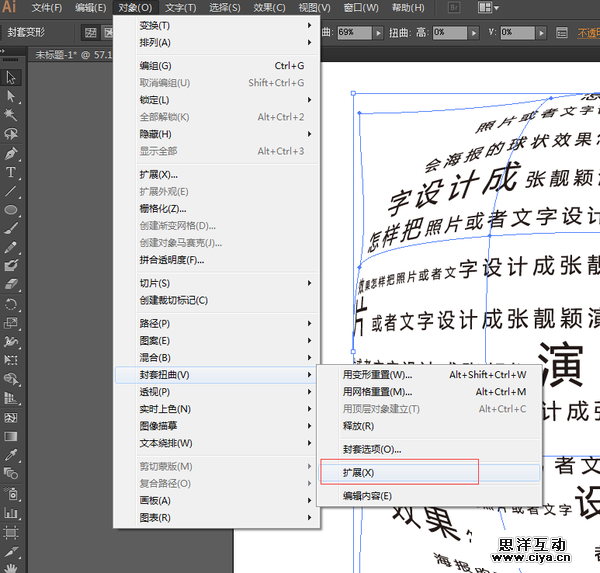Image resolution: width=600 pixels, height=573 pixels.
Task: Select the Pen tool
Action: (x=12, y=154)
